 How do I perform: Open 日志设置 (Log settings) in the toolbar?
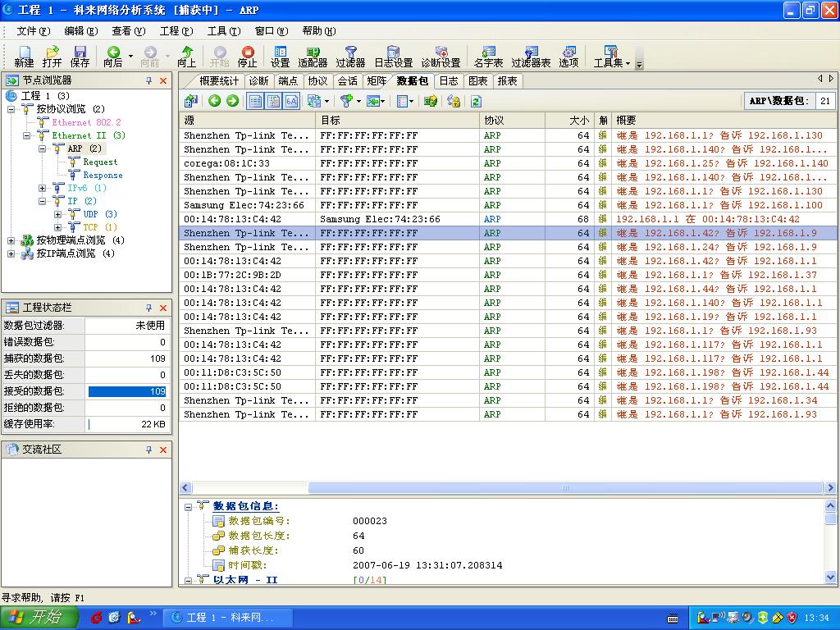(x=393, y=57)
